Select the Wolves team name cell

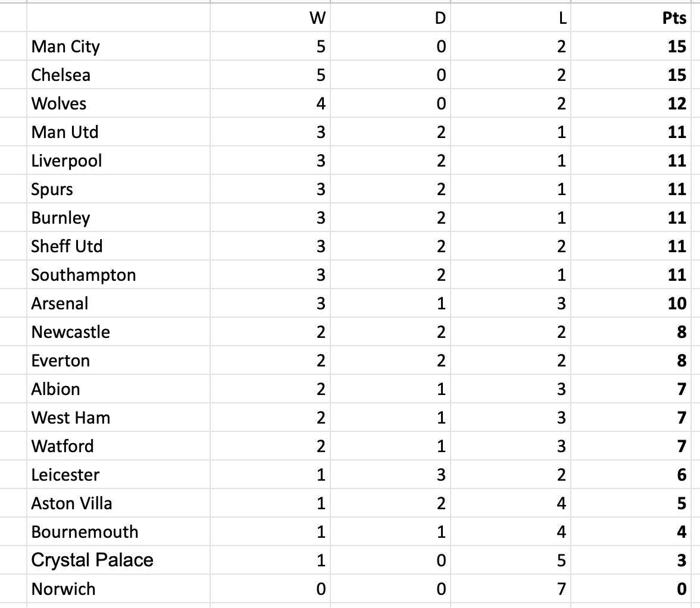(x=118, y=103)
